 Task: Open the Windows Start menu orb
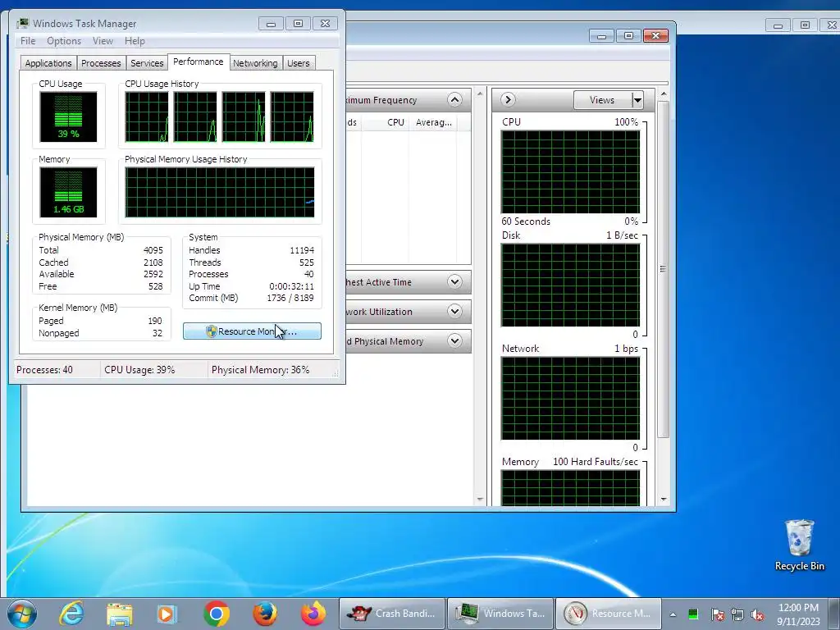coord(22,614)
